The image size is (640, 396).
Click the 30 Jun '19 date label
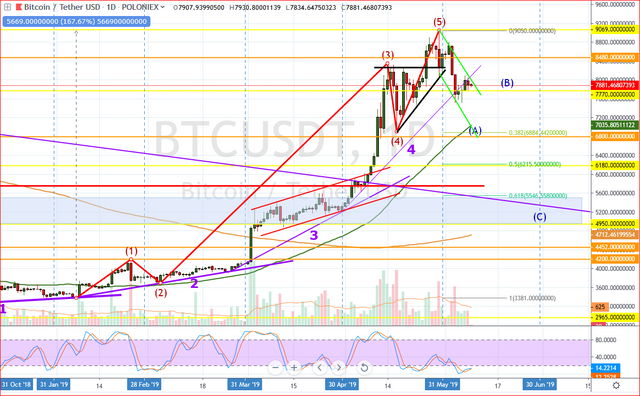click(540, 385)
